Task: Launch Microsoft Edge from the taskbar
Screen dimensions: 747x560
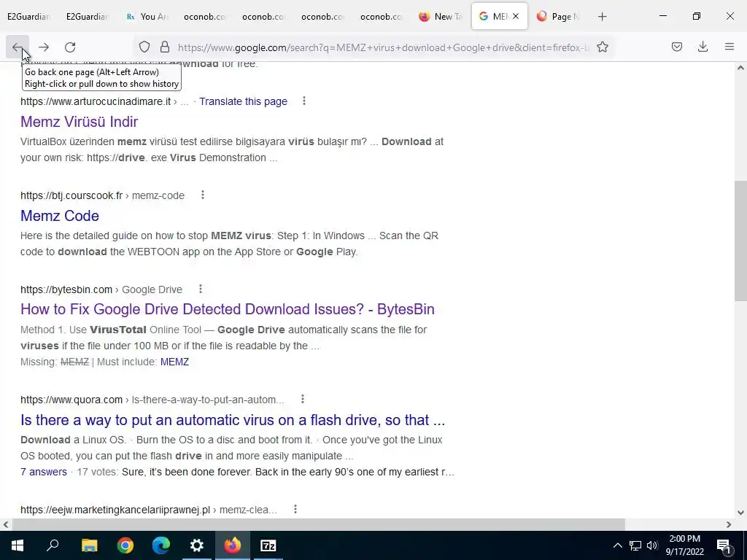Action: (x=161, y=545)
